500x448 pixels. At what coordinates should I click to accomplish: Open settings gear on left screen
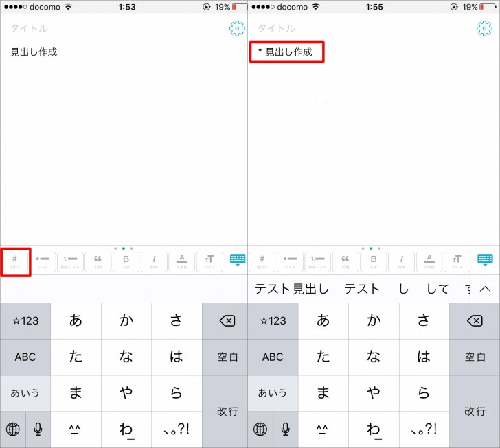coord(237,28)
